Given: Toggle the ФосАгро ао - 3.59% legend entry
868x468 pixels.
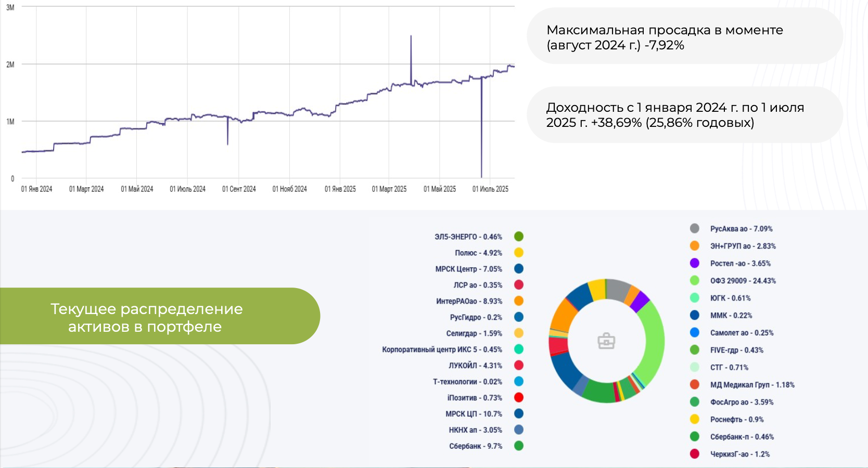Looking at the screenshot, I should coord(742,402).
